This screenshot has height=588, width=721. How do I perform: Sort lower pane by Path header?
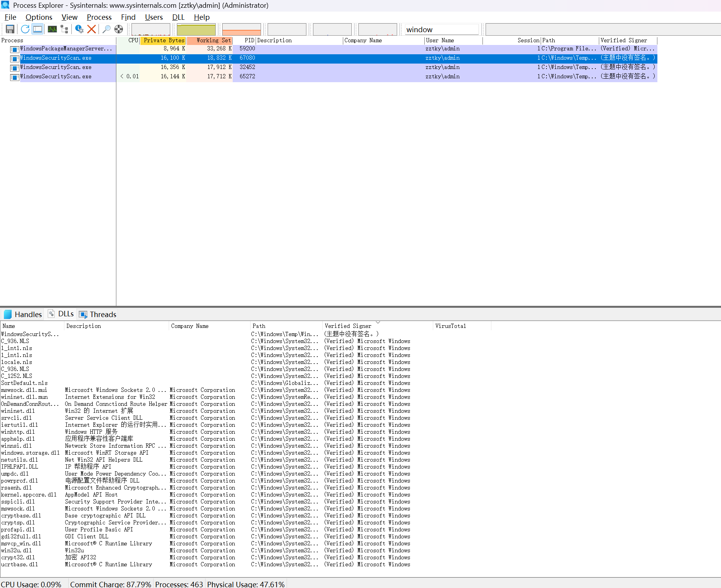click(287, 326)
